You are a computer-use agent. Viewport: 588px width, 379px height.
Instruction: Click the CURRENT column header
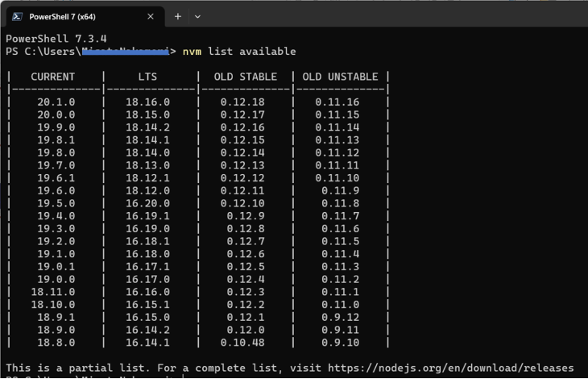(53, 77)
